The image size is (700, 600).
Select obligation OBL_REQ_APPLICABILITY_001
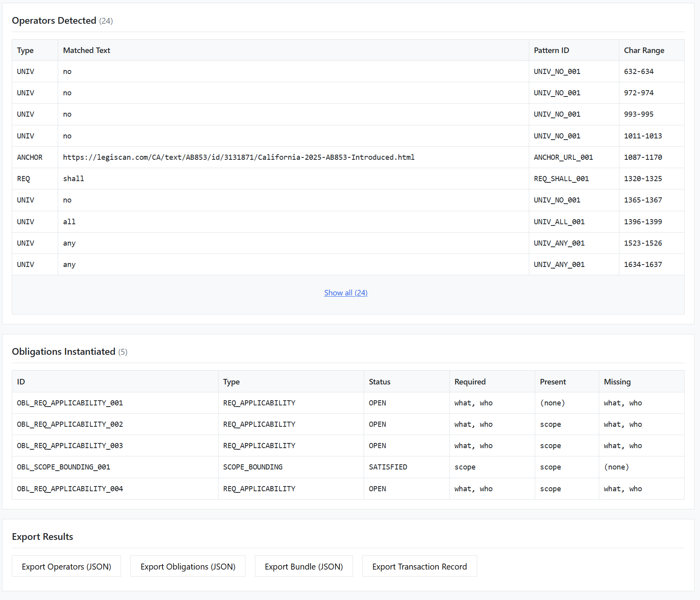coord(70,403)
